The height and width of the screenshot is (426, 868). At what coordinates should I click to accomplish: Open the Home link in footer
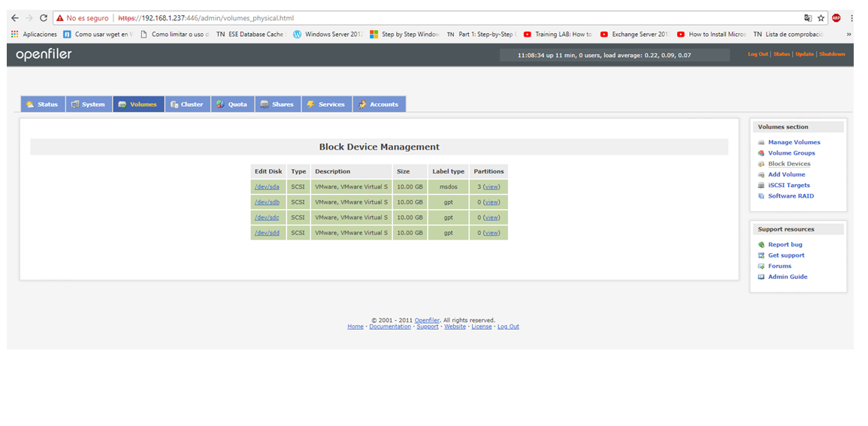[x=355, y=326]
